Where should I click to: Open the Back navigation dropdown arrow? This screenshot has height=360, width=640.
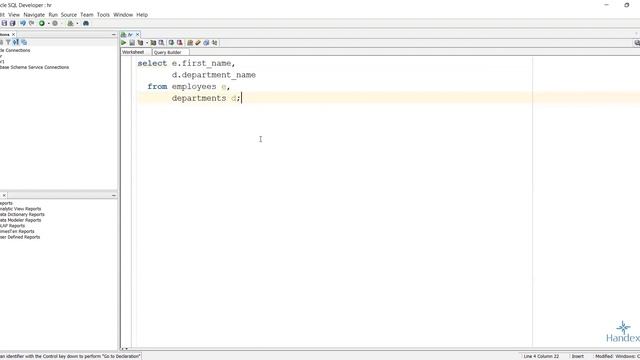point(49,23)
